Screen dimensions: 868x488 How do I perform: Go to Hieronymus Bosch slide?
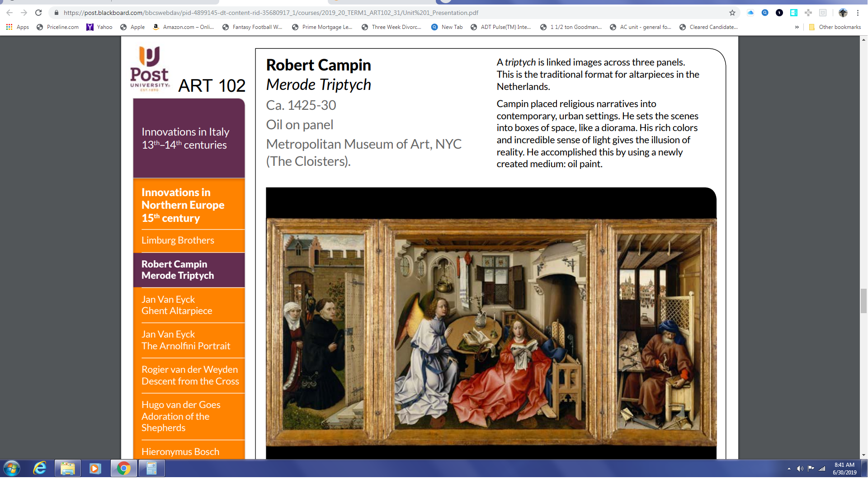[x=189, y=451]
